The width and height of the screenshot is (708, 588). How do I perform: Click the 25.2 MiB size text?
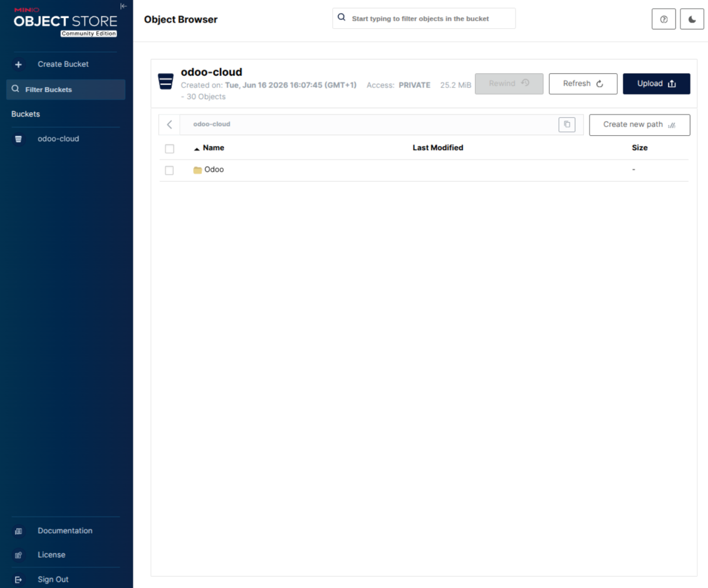pos(456,85)
